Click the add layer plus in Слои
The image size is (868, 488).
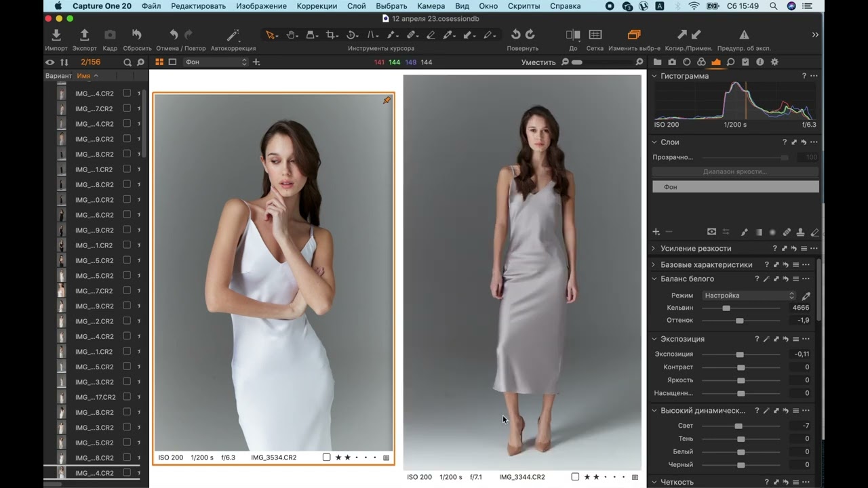pyautogui.click(x=656, y=232)
